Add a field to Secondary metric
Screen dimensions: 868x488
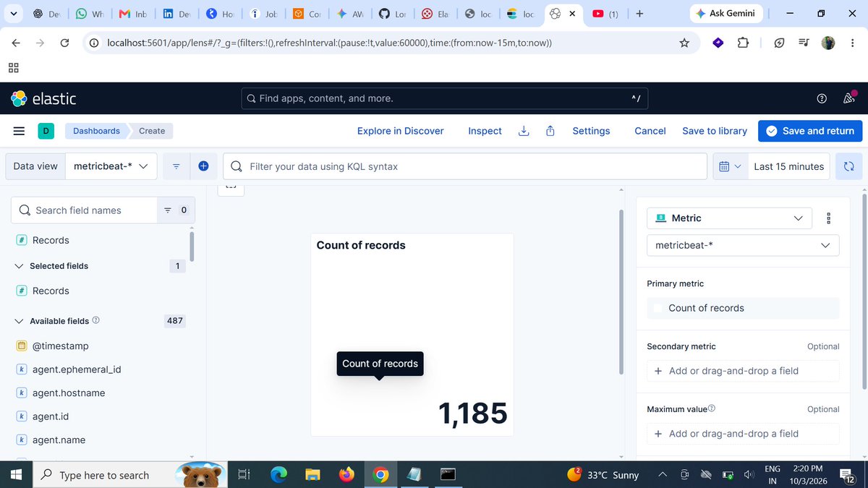tap(743, 371)
